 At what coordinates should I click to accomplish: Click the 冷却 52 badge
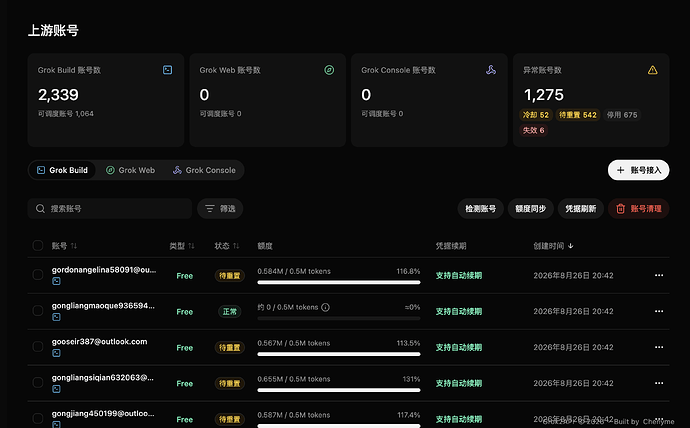tap(536, 115)
